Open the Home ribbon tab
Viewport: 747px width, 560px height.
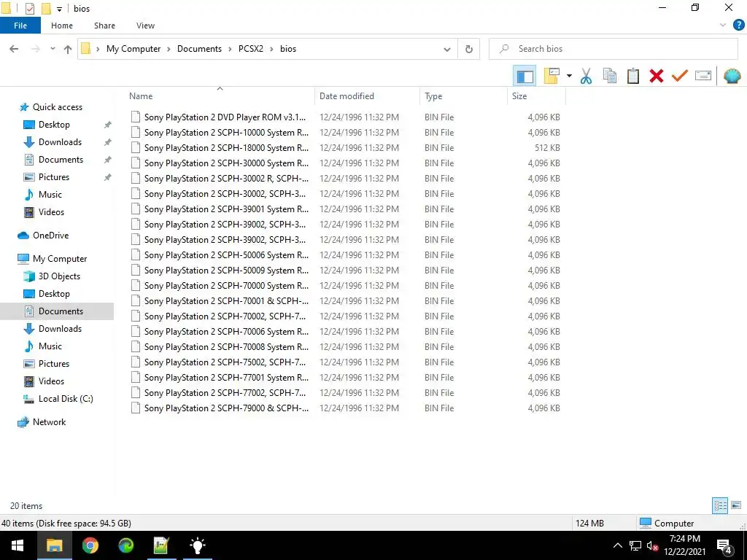(62, 26)
